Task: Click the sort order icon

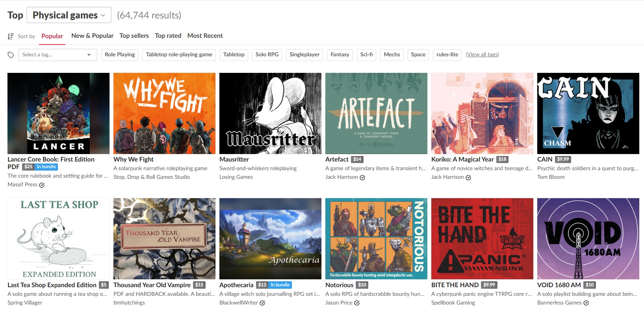Action: (x=11, y=36)
